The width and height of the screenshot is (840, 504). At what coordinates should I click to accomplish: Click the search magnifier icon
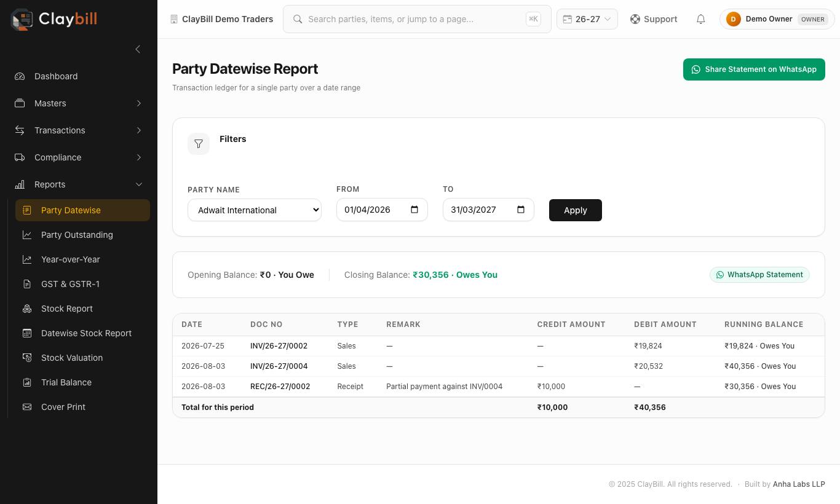298,19
